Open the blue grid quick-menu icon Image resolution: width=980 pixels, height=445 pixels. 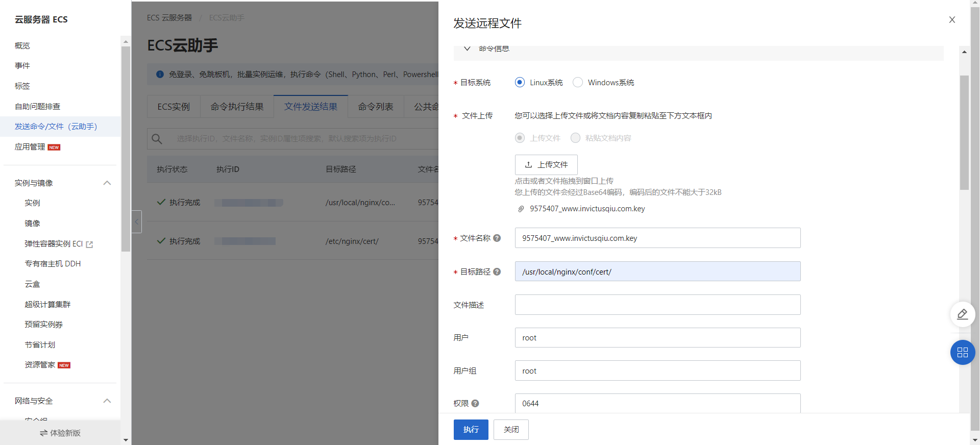click(x=962, y=352)
